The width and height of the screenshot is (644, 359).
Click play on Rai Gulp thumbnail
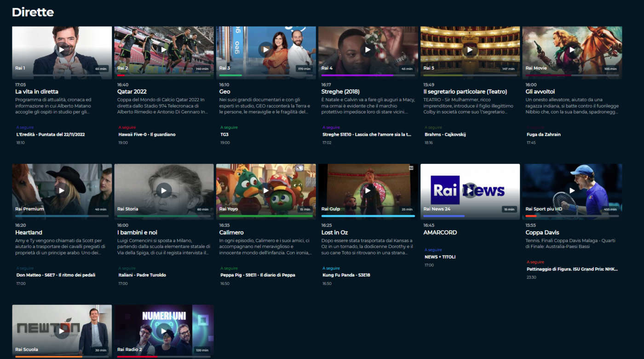click(368, 190)
